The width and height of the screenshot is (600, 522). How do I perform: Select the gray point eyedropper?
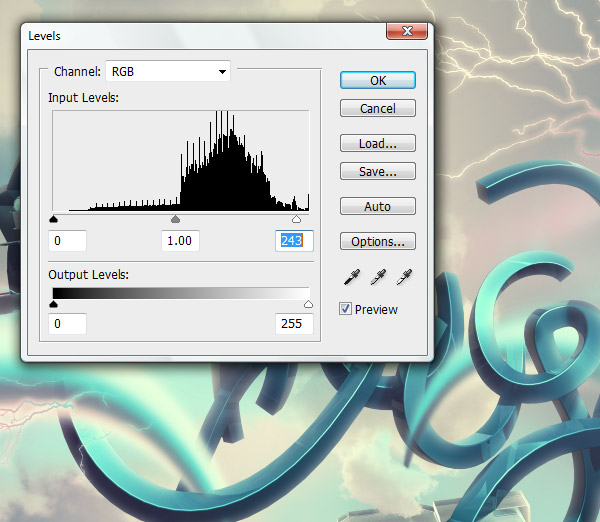(x=378, y=277)
